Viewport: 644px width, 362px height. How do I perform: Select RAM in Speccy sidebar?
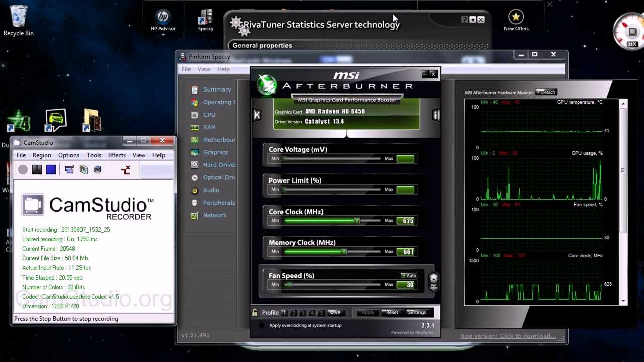pyautogui.click(x=203, y=127)
